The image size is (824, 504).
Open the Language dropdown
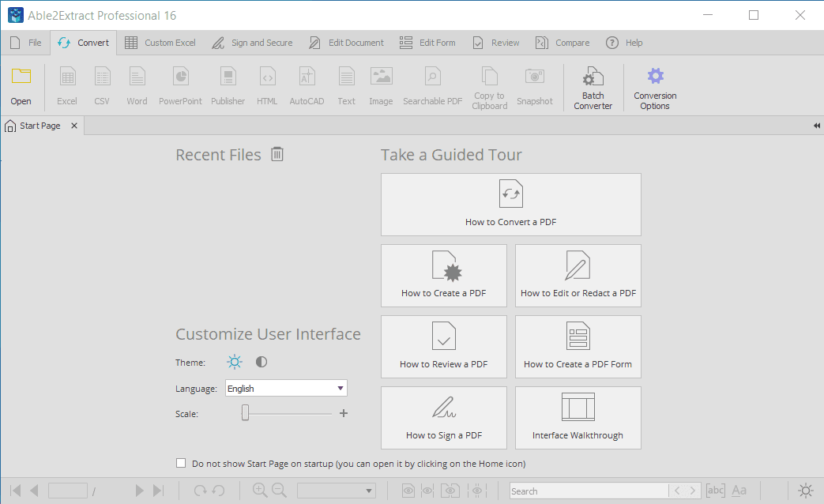coord(286,389)
